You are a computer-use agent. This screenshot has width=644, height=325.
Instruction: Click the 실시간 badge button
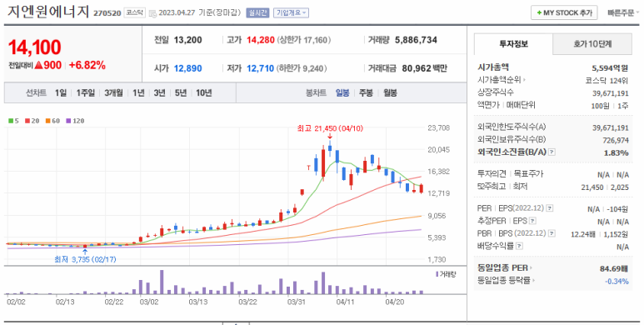click(257, 12)
